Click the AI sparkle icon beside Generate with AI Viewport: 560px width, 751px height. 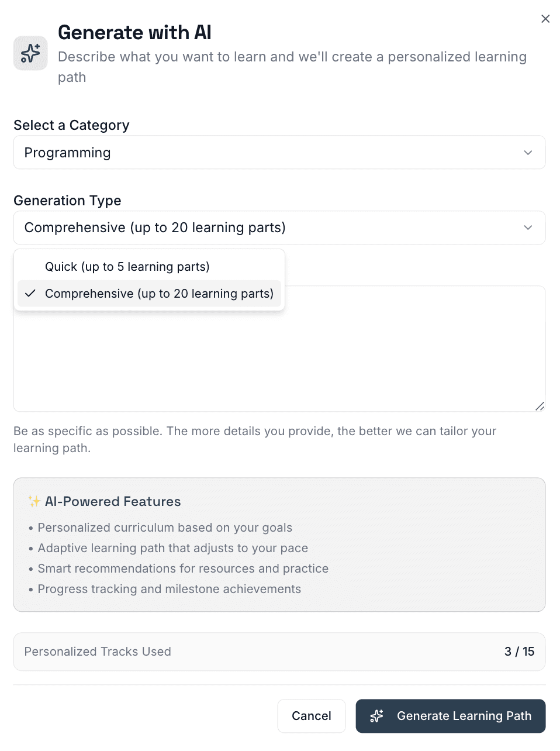(x=30, y=53)
